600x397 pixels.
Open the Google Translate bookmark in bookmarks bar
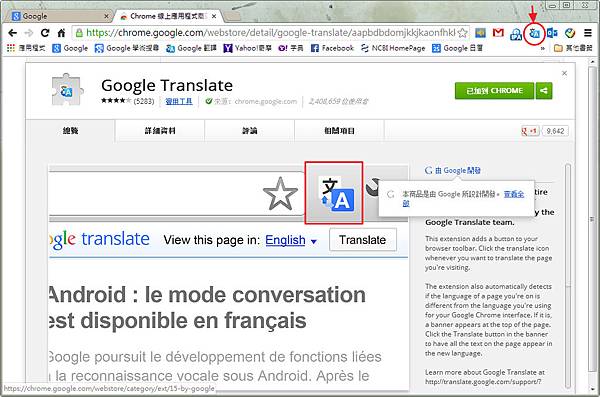pyautogui.click(x=191, y=48)
